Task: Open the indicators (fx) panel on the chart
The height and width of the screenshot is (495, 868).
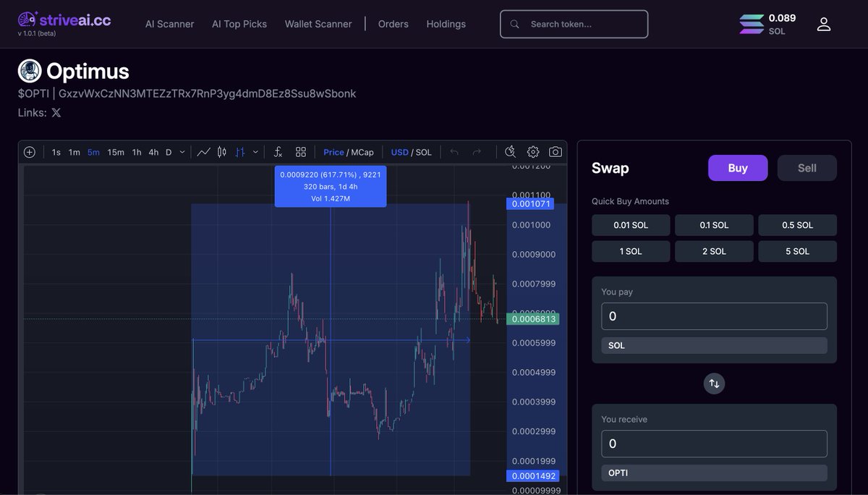Action: coord(278,152)
